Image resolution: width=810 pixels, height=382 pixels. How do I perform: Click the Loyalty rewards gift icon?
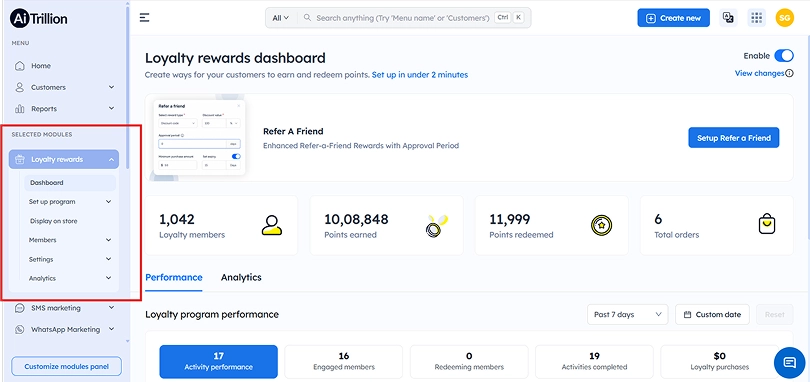pyautogui.click(x=20, y=159)
